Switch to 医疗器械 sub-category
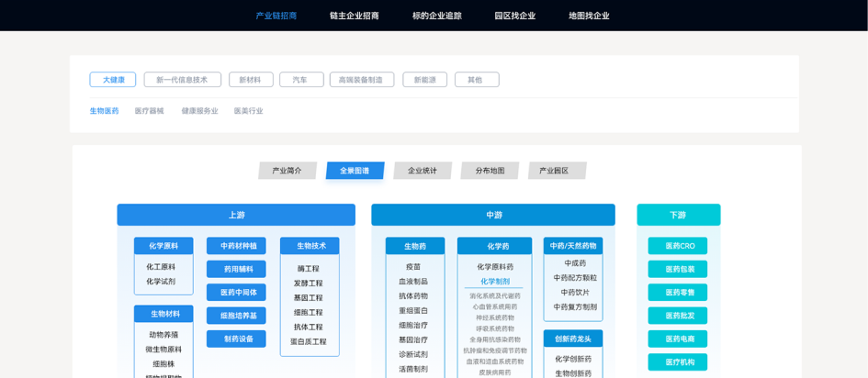The width and height of the screenshot is (868, 378). pos(149,111)
